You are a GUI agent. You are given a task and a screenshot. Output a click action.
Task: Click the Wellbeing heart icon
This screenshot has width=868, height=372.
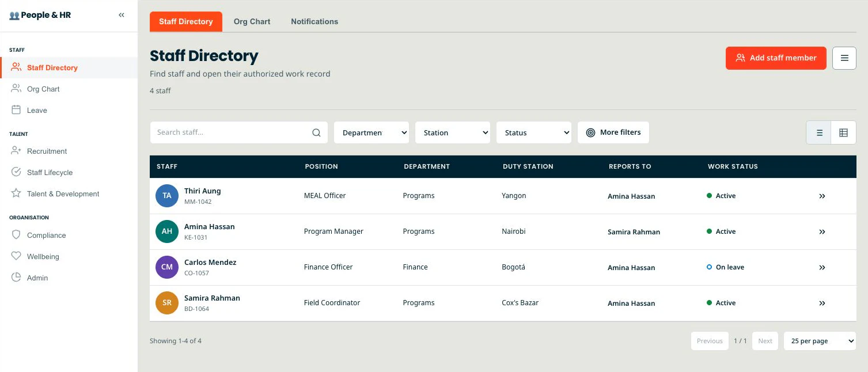tap(16, 256)
